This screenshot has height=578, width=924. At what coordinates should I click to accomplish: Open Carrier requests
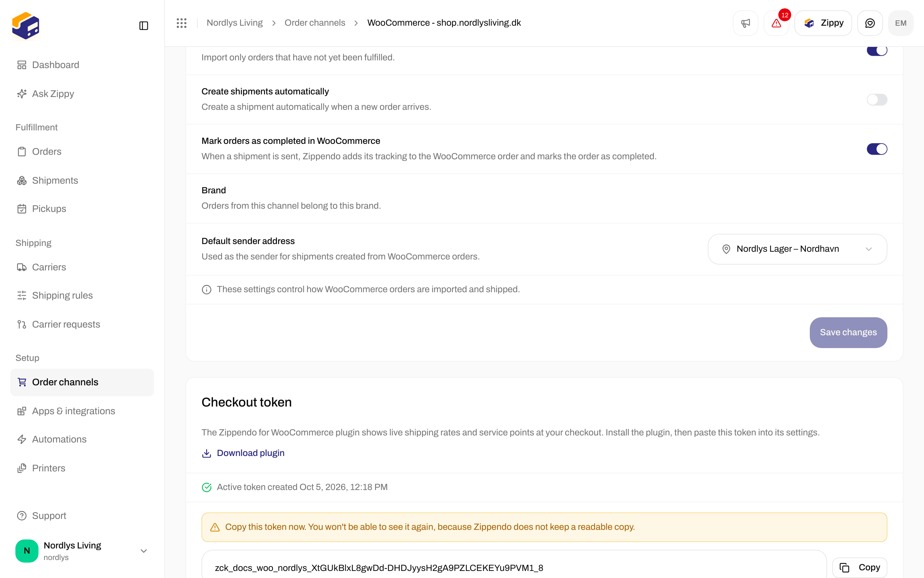82,324
